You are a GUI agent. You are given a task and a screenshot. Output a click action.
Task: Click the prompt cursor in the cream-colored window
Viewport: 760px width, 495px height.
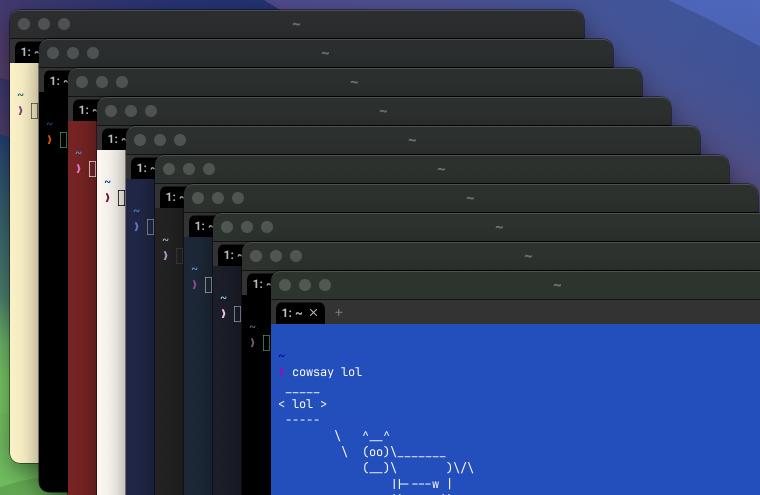tap(34, 111)
